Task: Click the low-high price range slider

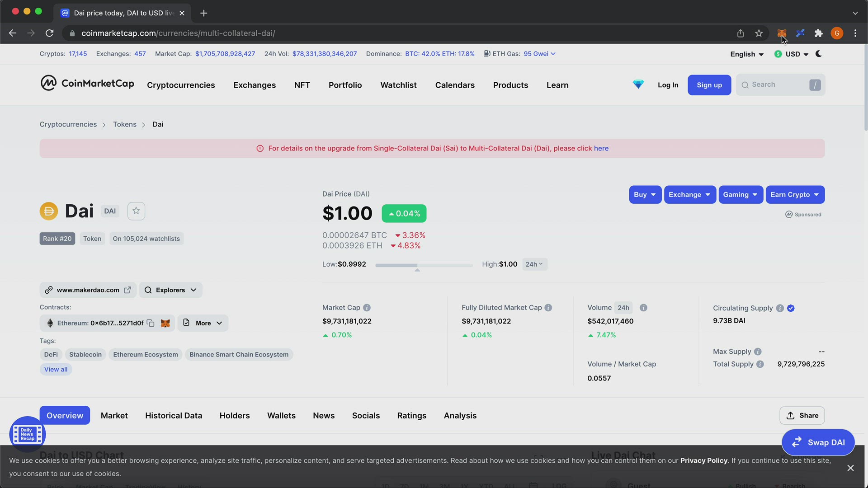Action: pyautogui.click(x=424, y=266)
